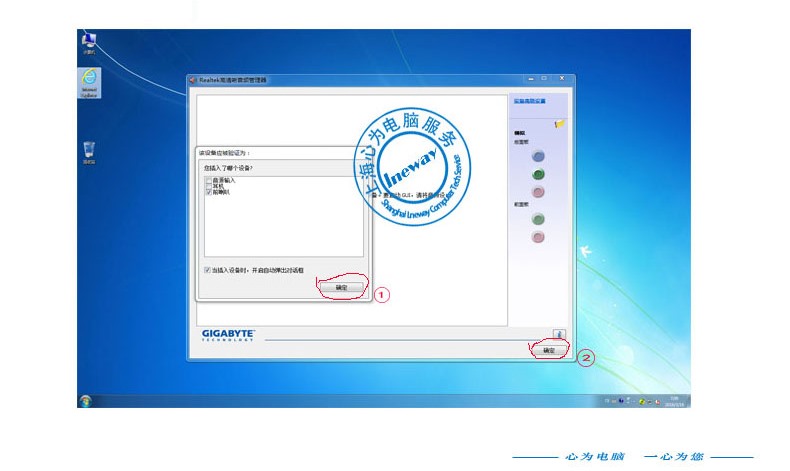
Task: Open the Computer desktop icon
Action: [89, 41]
